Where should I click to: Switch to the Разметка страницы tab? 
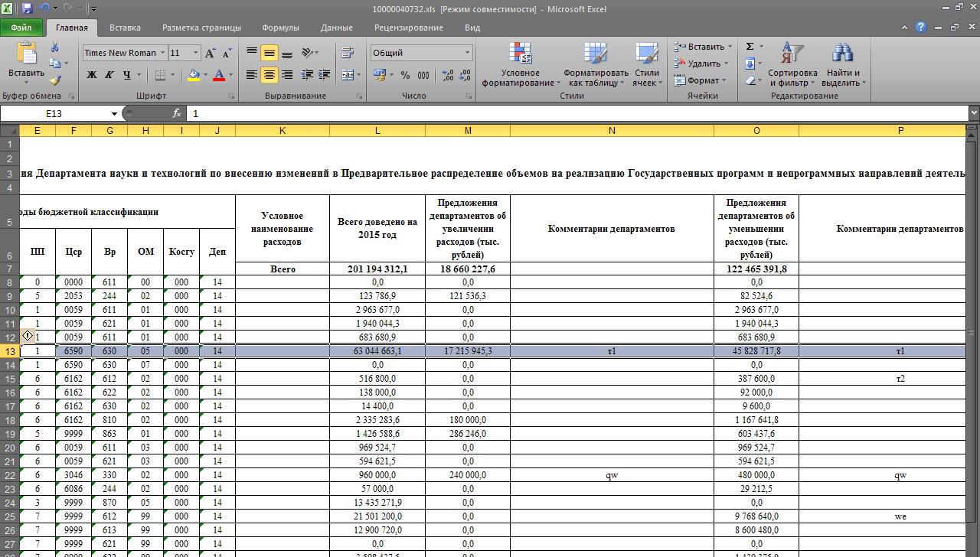pos(201,28)
